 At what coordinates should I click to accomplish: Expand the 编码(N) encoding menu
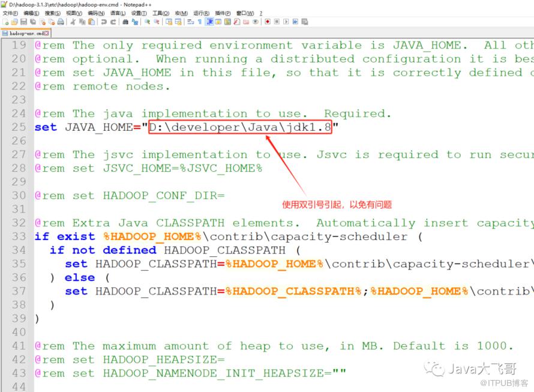click(95, 13)
